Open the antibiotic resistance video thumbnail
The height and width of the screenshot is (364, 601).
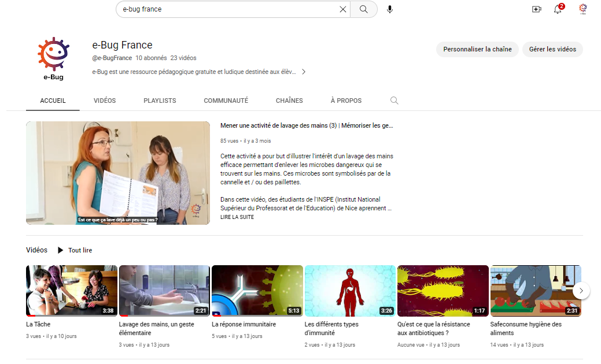(x=443, y=291)
